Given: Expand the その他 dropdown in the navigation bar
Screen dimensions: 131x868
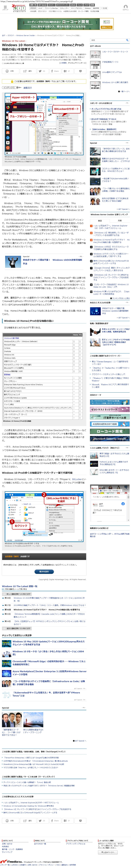Looking at the screenshot, I should pyautogui.click(x=104, y=8).
